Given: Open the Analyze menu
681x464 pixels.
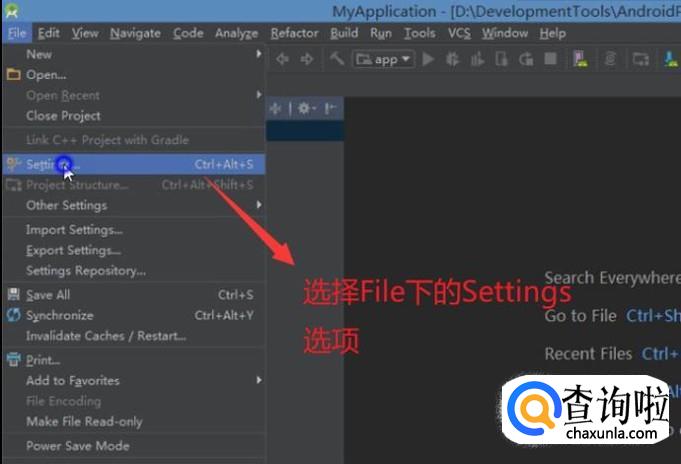Looking at the screenshot, I should pos(237,33).
